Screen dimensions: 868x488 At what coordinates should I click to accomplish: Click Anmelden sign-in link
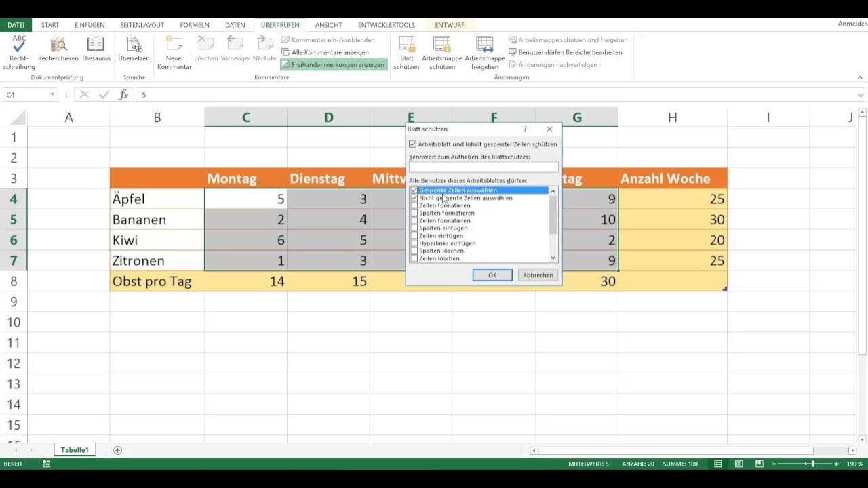pos(852,24)
